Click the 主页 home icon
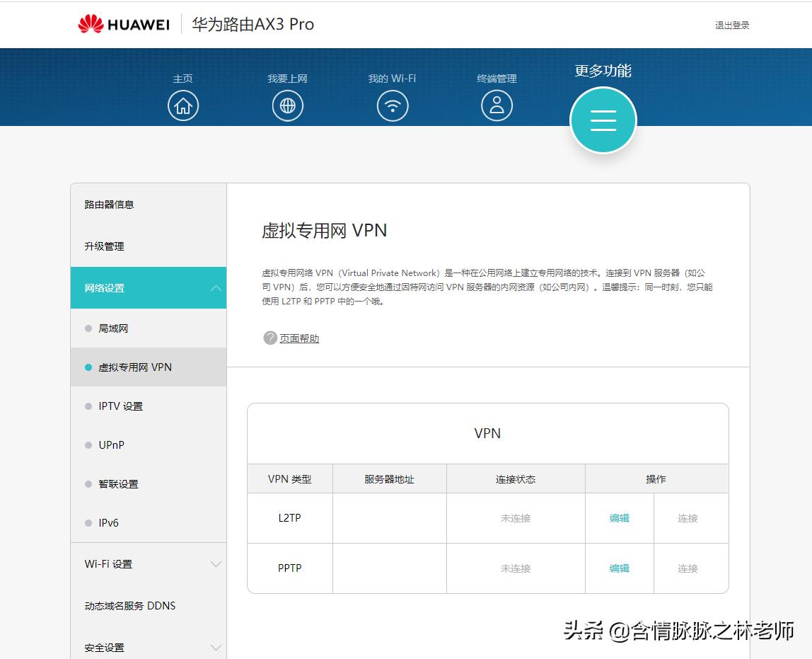 (x=183, y=105)
